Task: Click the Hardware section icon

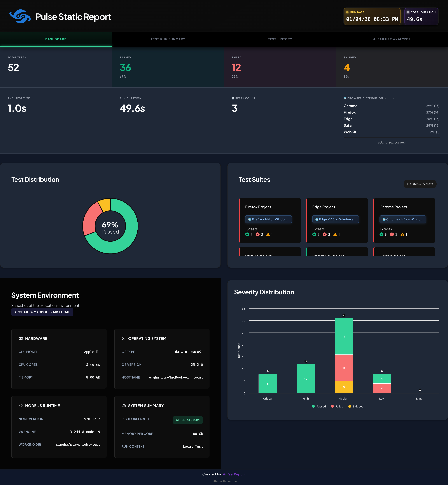Action: coord(21,338)
